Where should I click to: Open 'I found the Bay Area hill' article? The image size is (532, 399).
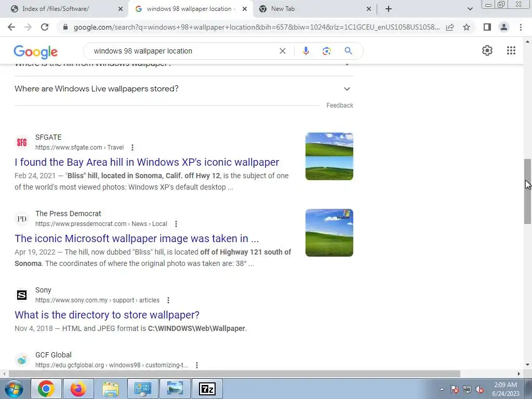147,162
